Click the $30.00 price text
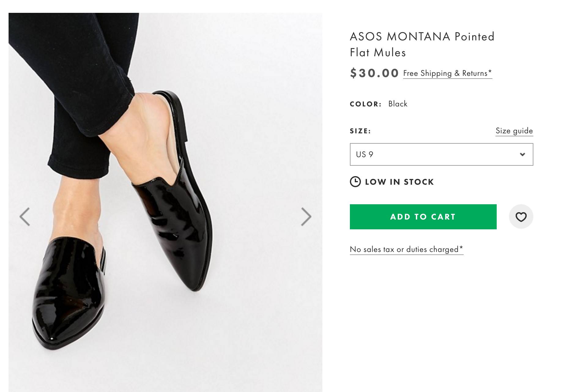 pyautogui.click(x=374, y=73)
